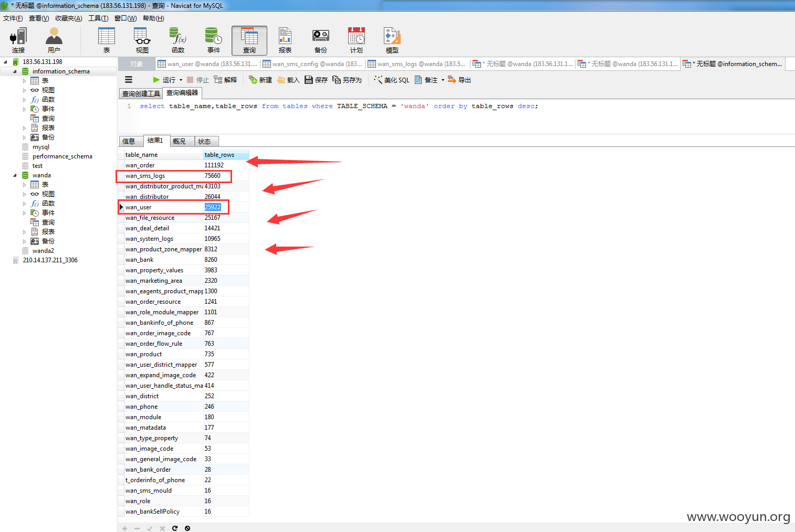The width and height of the screenshot is (795, 532).
Task: Open the 连接 (Connection) tool
Action: coord(18,40)
